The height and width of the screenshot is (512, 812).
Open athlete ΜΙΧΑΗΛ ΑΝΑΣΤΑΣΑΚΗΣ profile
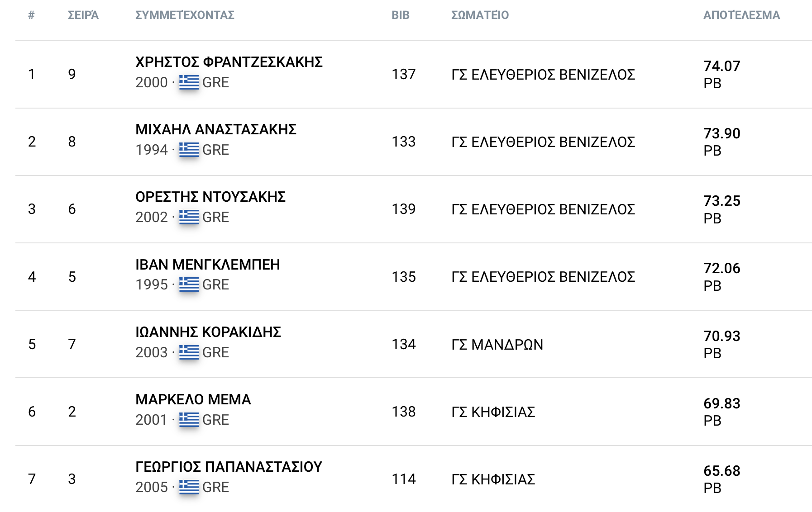click(215, 129)
